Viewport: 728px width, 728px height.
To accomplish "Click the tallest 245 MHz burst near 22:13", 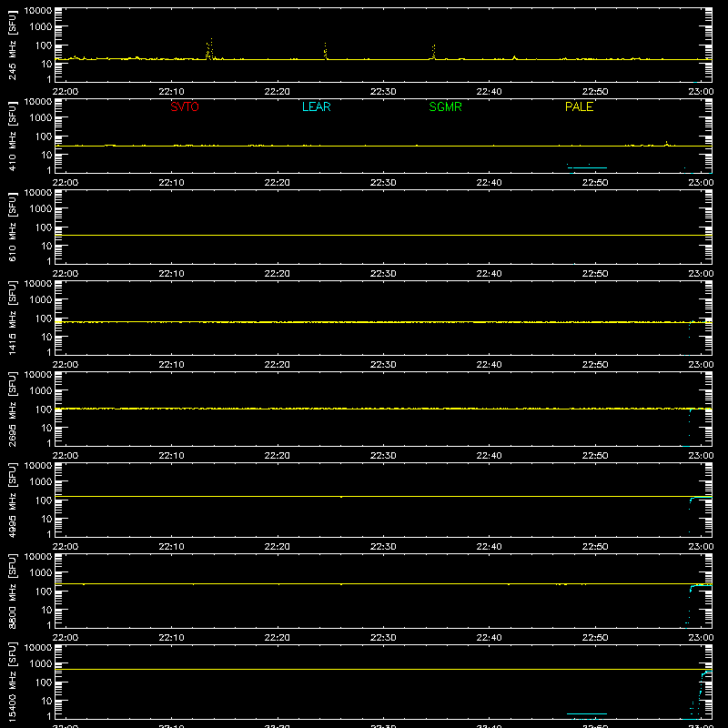I will click(211, 48).
